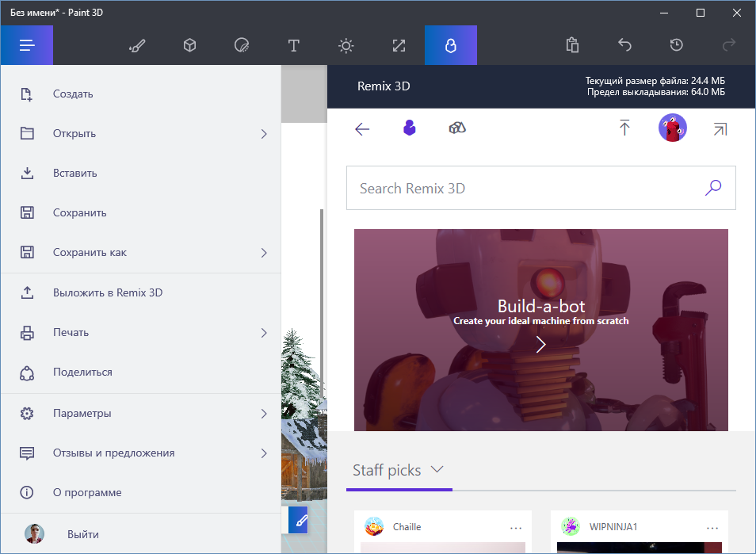Open WIPNINJA1's profile name link

click(613, 527)
